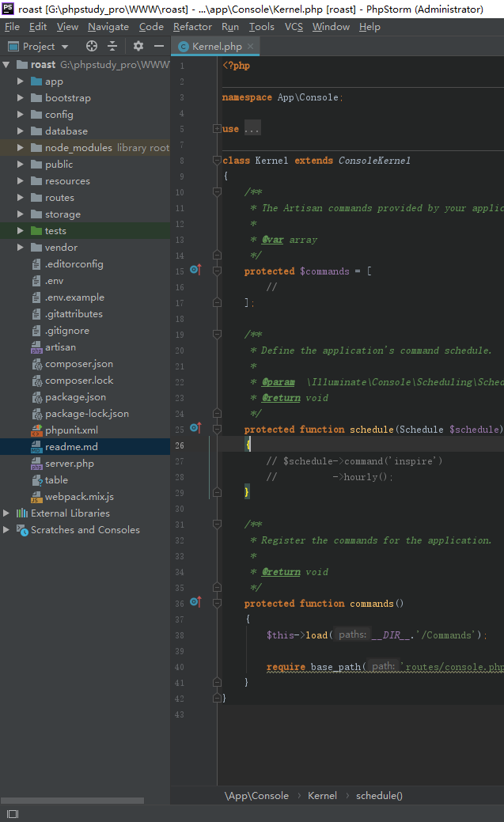This screenshot has width=504, height=822.
Task: Click overriding-method gutter icon beside schedule()
Action: click(195, 428)
